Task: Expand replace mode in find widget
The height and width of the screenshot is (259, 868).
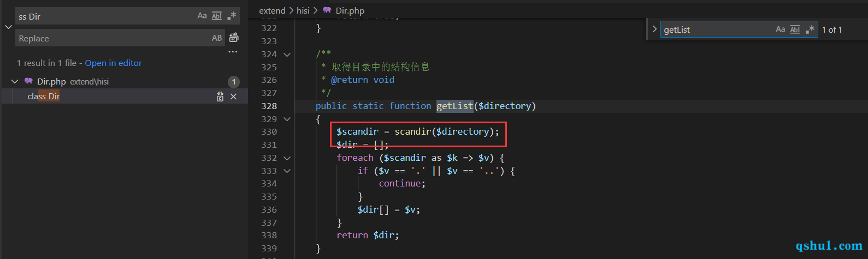Action: pyautogui.click(x=654, y=29)
